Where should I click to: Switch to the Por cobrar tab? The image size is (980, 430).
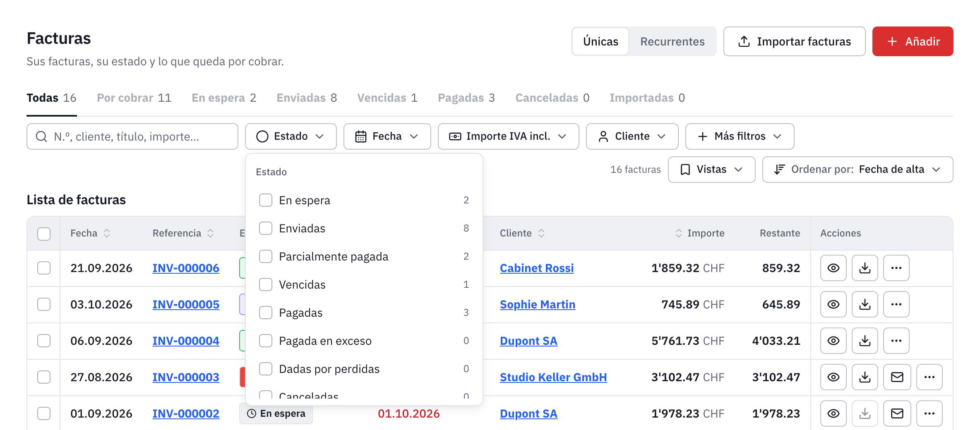coord(134,98)
